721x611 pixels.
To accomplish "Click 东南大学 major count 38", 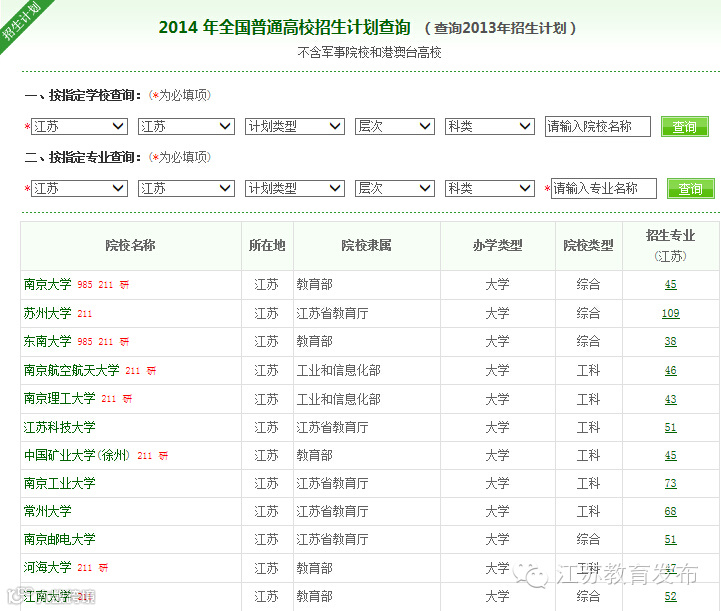I will [x=670, y=342].
